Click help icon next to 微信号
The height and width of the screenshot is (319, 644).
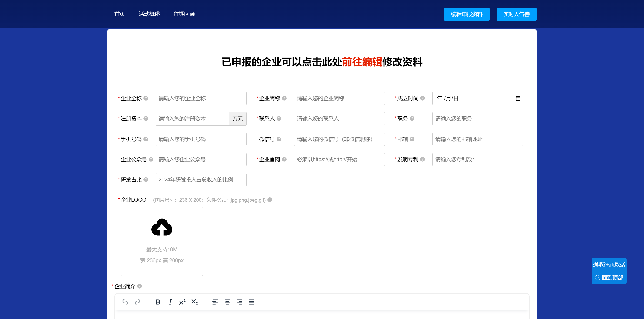279,139
